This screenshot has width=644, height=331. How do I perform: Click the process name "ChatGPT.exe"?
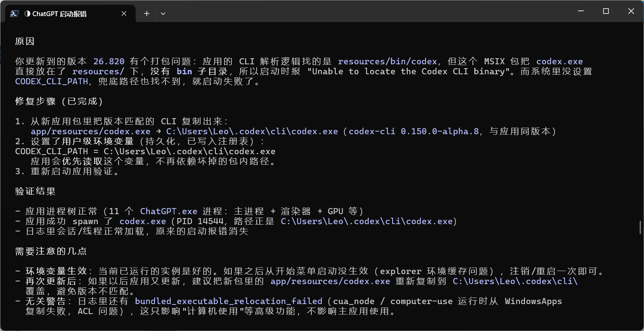(x=168, y=211)
